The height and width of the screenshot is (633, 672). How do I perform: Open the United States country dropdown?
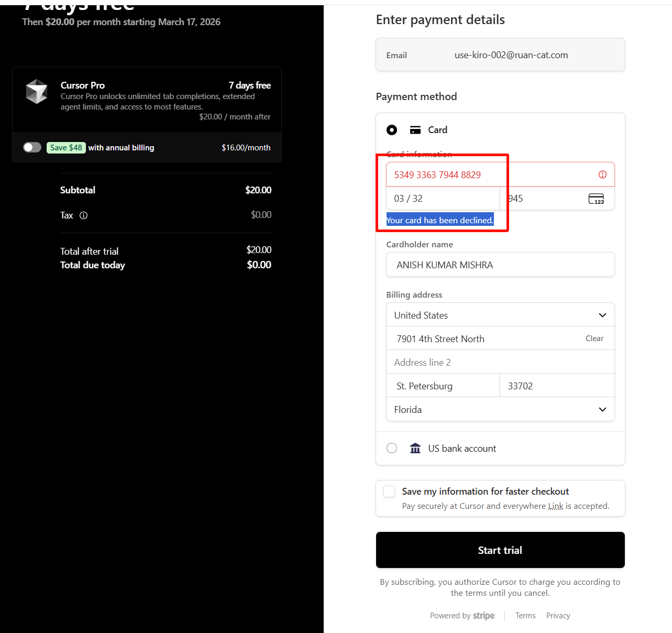click(x=500, y=315)
